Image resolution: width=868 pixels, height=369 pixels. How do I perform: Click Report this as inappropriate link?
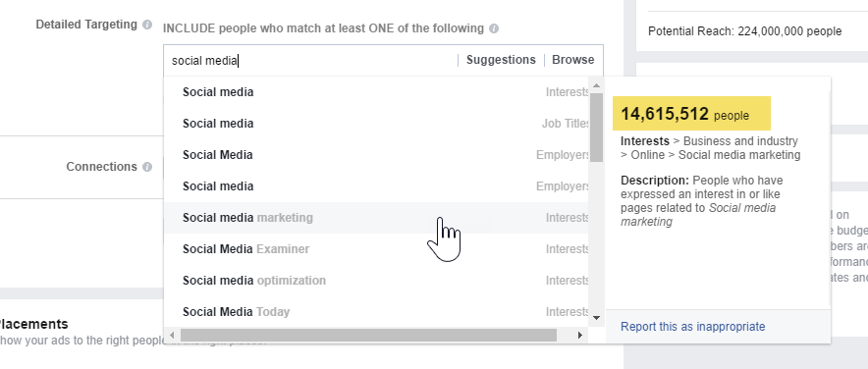click(692, 327)
